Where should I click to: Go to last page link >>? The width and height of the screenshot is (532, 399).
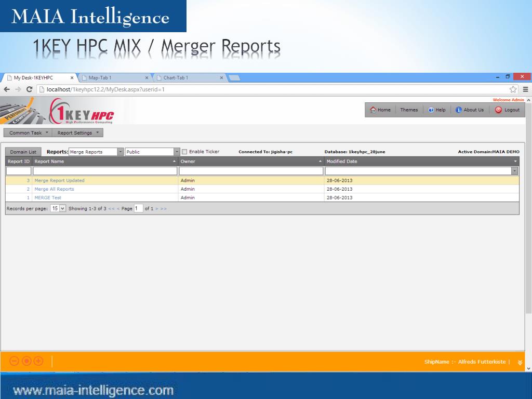(x=164, y=209)
